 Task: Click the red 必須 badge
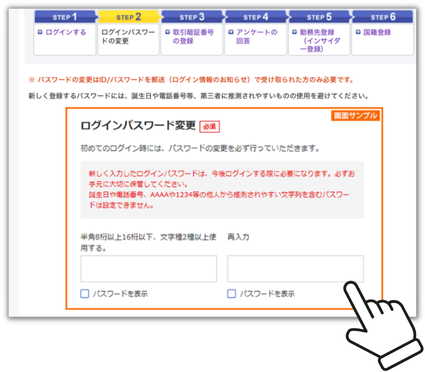pos(210,127)
